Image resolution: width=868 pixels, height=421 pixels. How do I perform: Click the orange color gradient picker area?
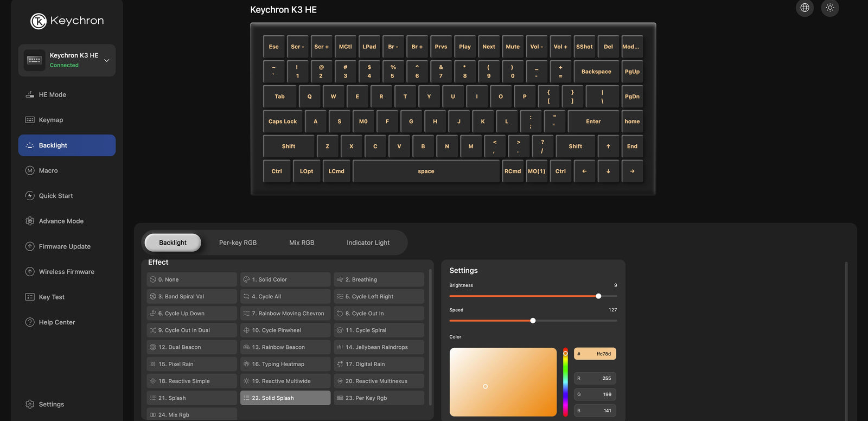pos(503,382)
